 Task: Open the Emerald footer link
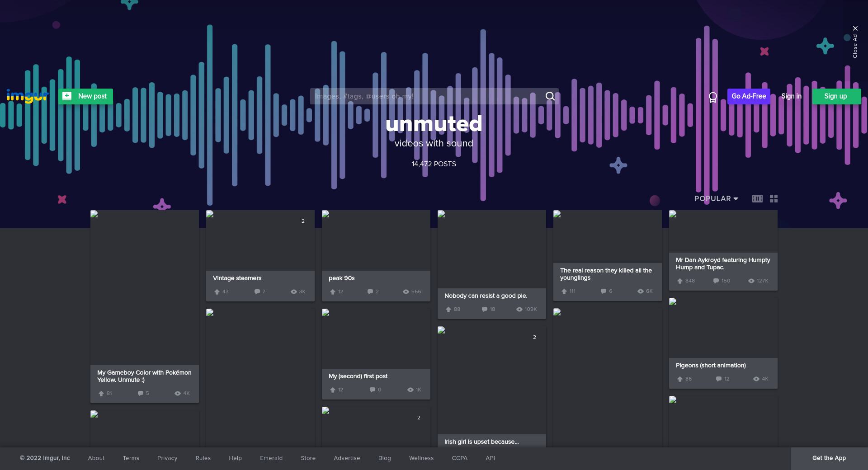click(x=271, y=458)
